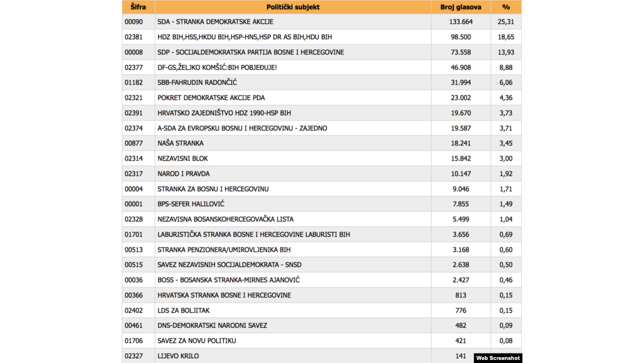Click percentage 6,06
Image resolution: width=644 pixels, height=363 pixels.
(x=506, y=82)
